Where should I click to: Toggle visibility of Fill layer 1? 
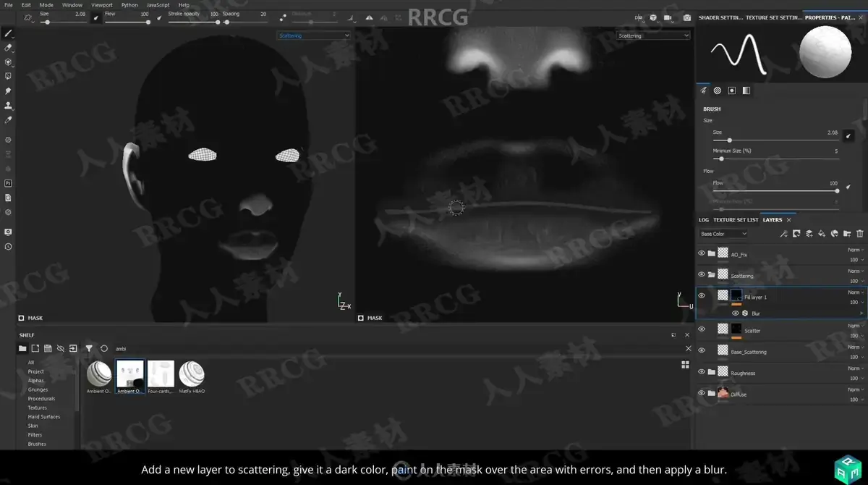click(x=702, y=295)
